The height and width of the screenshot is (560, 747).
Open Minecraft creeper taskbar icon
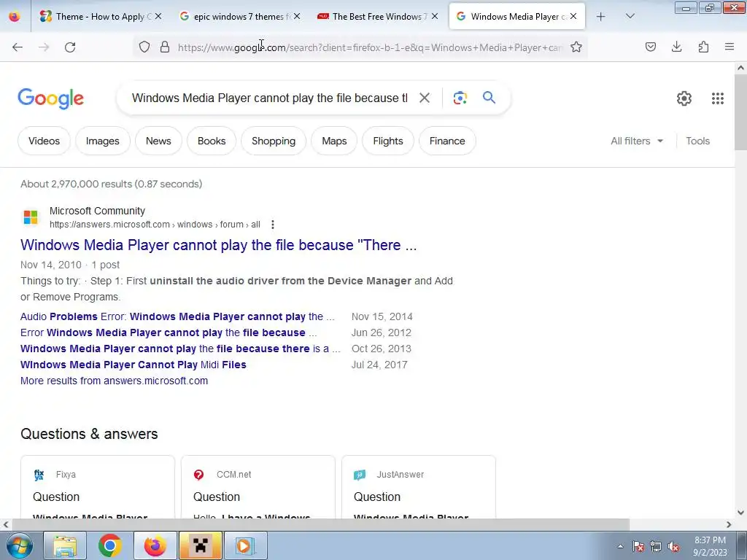tap(200, 545)
